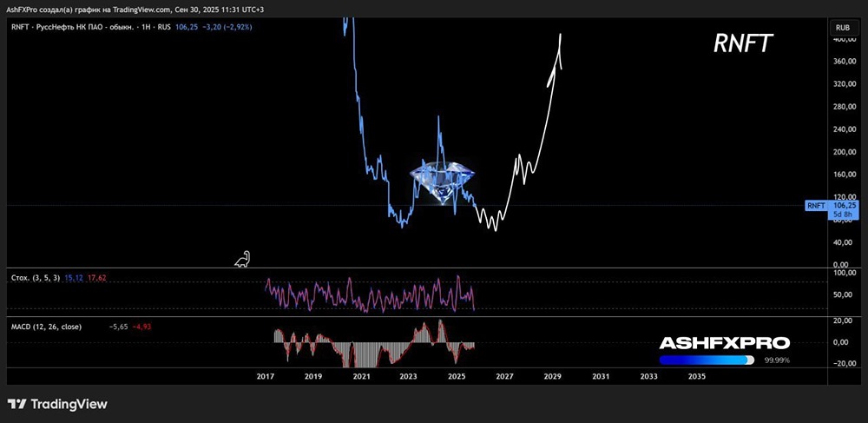Click the 360,00 price axis label
The width and height of the screenshot is (868, 423).
[x=845, y=62]
